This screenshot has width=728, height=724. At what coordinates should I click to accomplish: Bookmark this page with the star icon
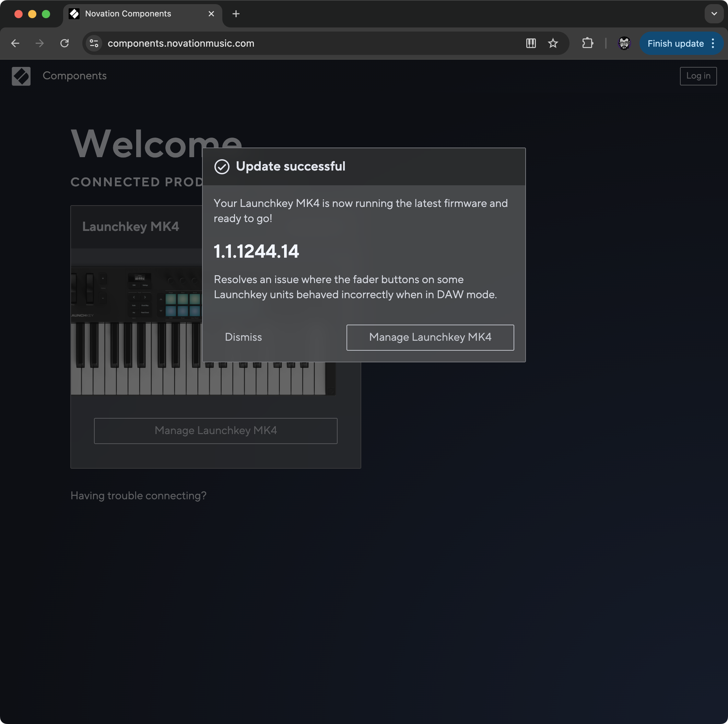553,43
